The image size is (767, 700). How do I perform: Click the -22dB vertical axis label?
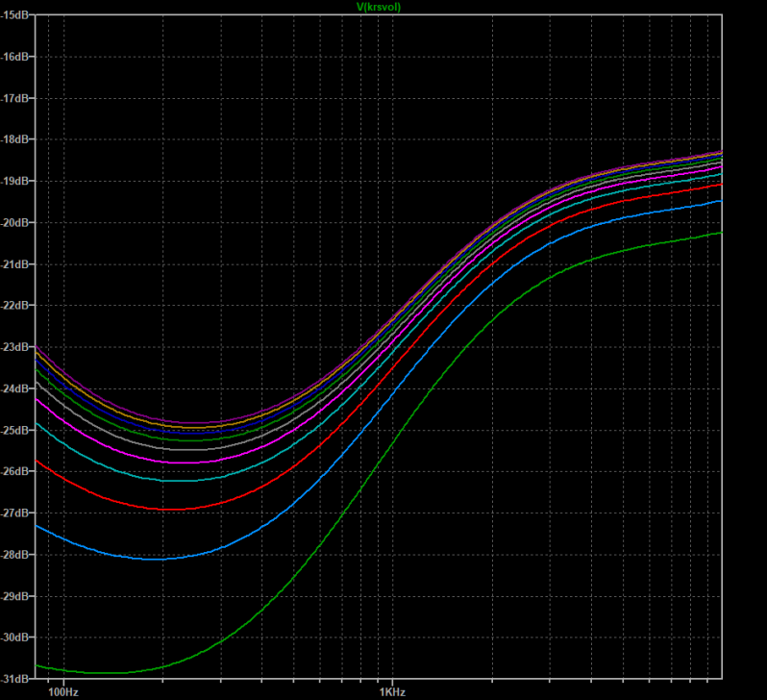click(19, 306)
